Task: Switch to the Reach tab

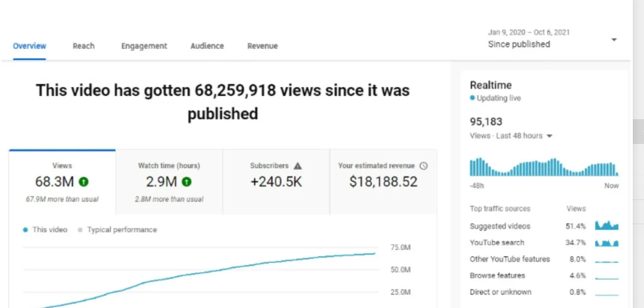Action: (x=83, y=46)
